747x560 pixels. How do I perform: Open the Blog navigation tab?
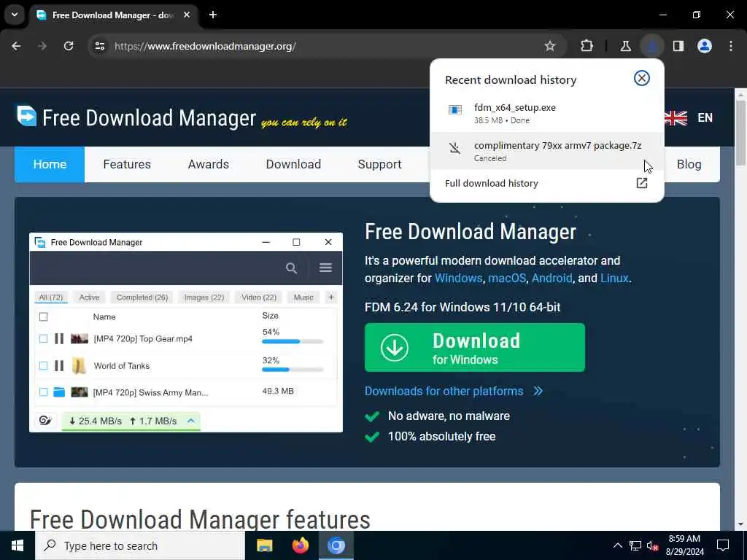(x=689, y=164)
